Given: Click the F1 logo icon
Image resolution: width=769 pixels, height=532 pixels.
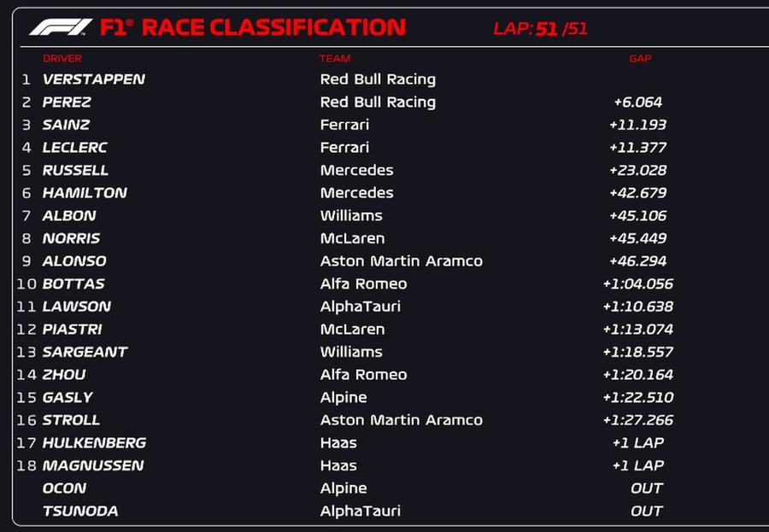Looking at the screenshot, I should 61,27.
